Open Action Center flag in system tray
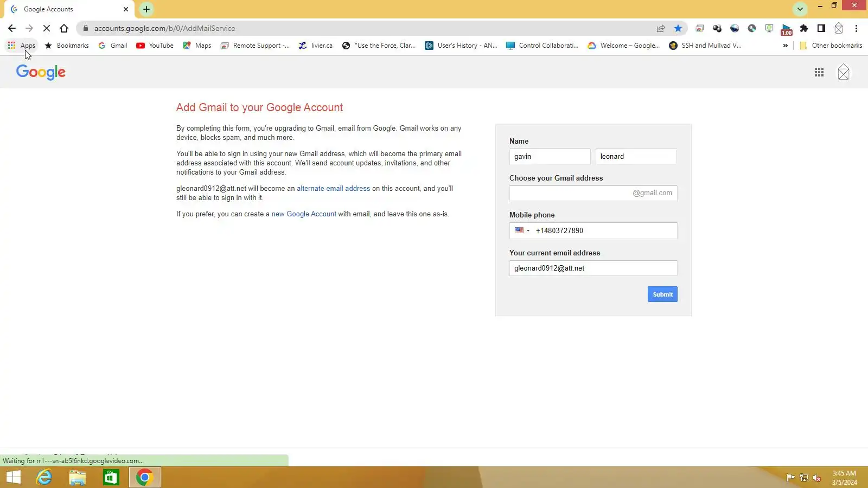The height and width of the screenshot is (488, 868). click(x=791, y=478)
